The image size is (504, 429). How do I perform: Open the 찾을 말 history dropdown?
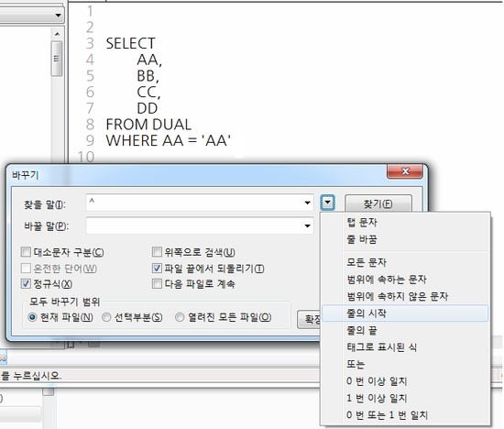coord(308,203)
